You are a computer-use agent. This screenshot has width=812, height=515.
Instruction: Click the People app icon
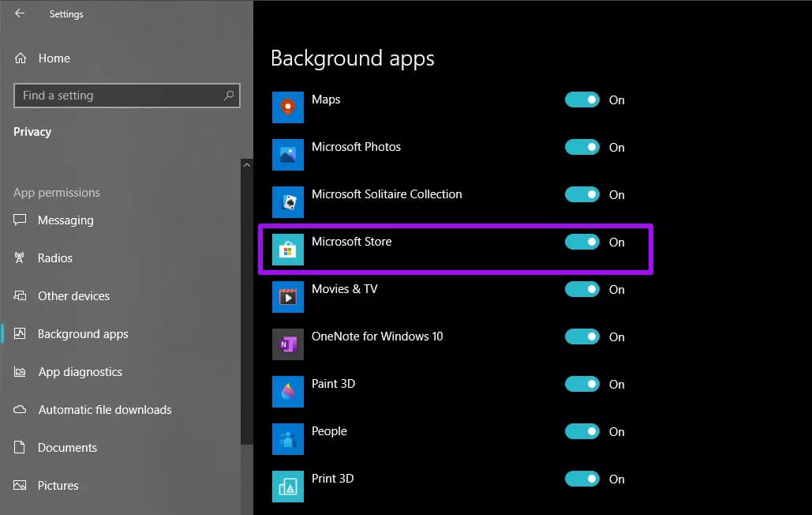(x=287, y=439)
